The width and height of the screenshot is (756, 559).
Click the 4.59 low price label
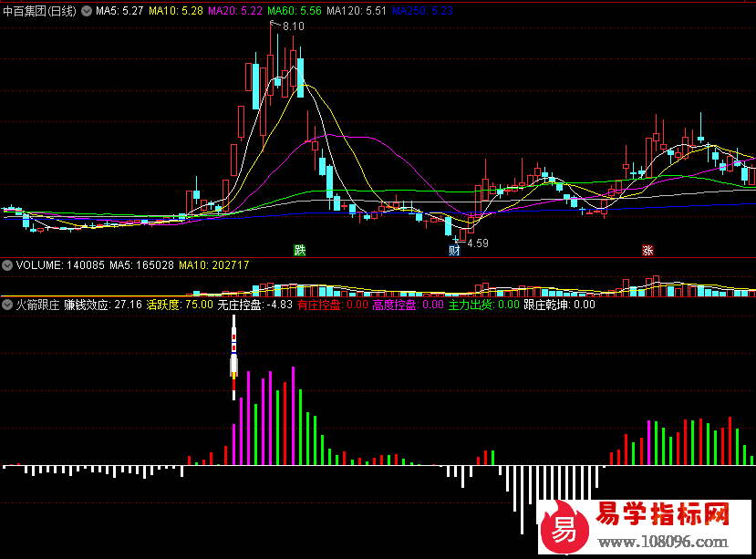[477, 243]
